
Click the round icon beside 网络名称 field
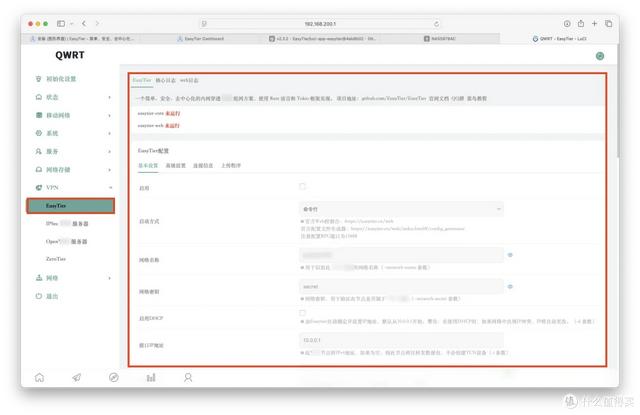click(x=510, y=255)
